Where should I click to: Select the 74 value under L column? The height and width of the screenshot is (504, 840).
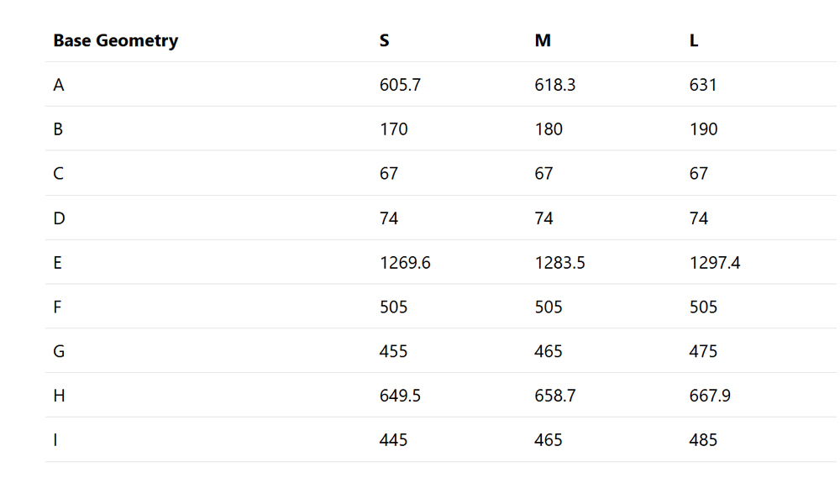[x=699, y=218]
